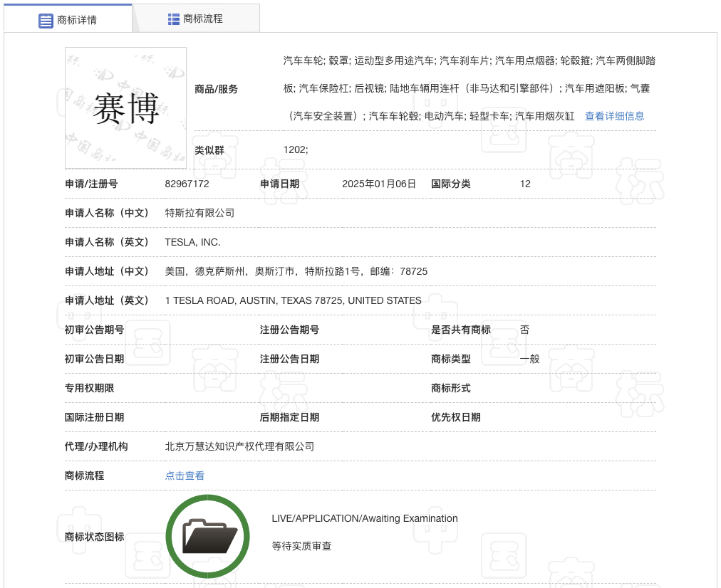Click the 注册公告期号 label
721x588 pixels.
point(290,330)
